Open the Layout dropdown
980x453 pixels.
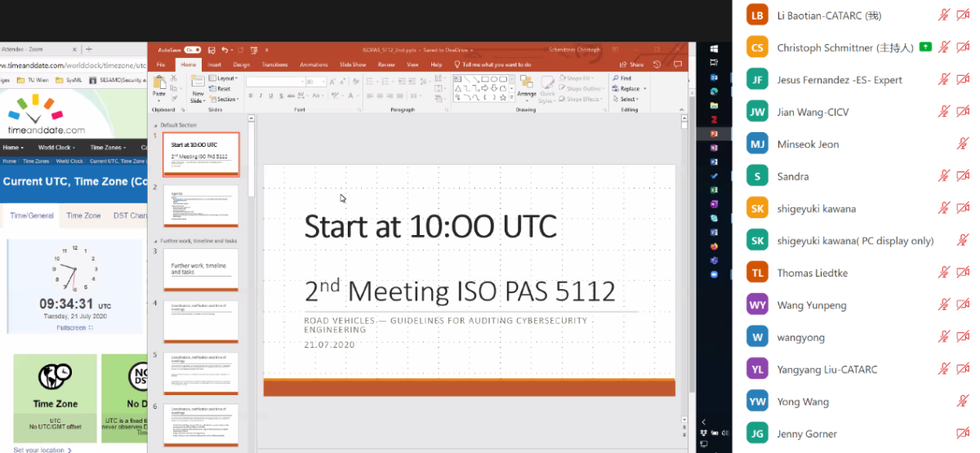[226, 78]
